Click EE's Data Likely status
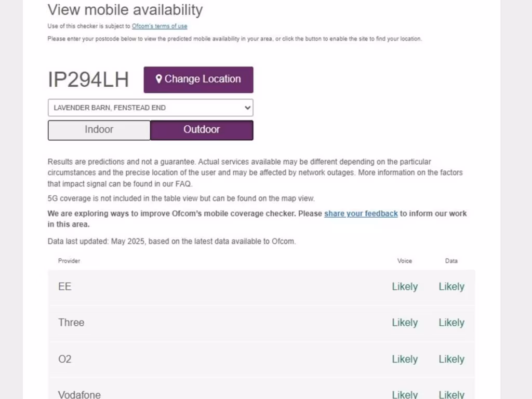Screen dimensions: 532x399 (x=451, y=287)
